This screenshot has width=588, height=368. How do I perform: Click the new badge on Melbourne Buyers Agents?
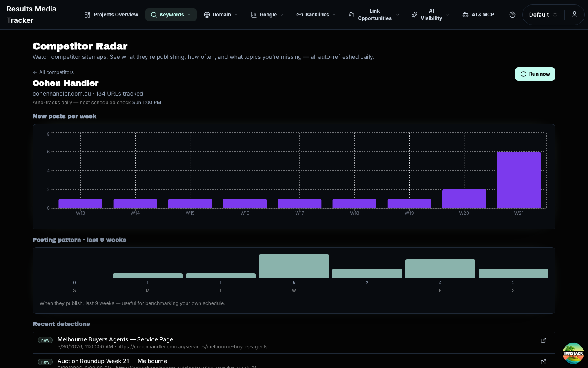(45, 340)
